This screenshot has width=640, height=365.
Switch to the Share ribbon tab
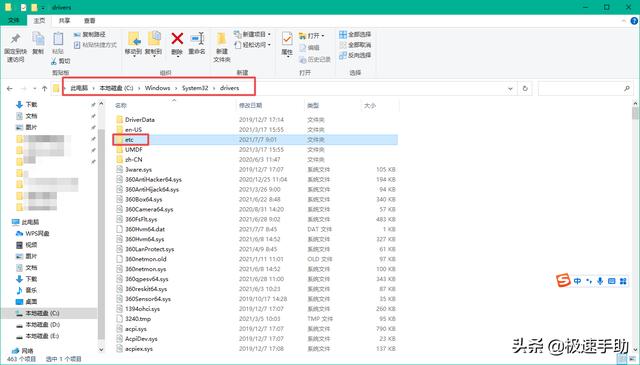pos(64,20)
